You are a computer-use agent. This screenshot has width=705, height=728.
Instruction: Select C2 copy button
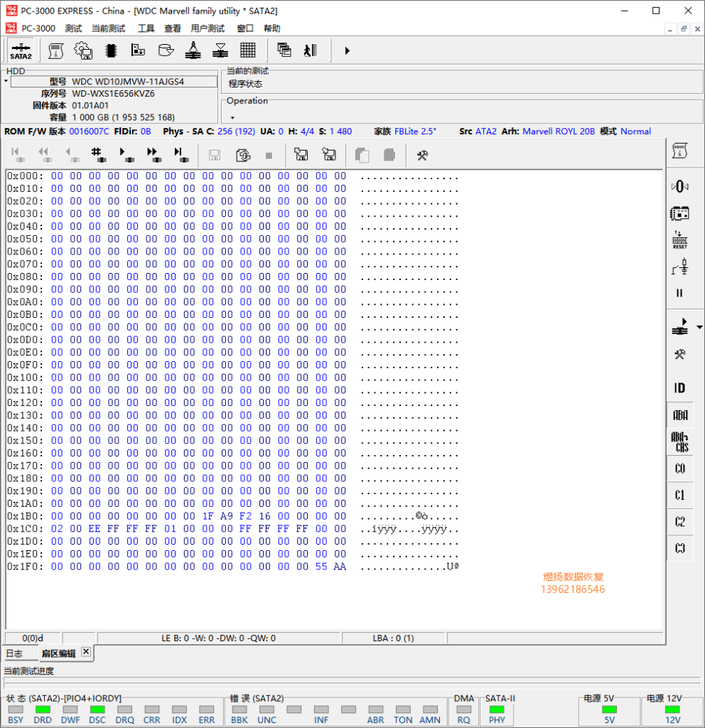pos(680,522)
